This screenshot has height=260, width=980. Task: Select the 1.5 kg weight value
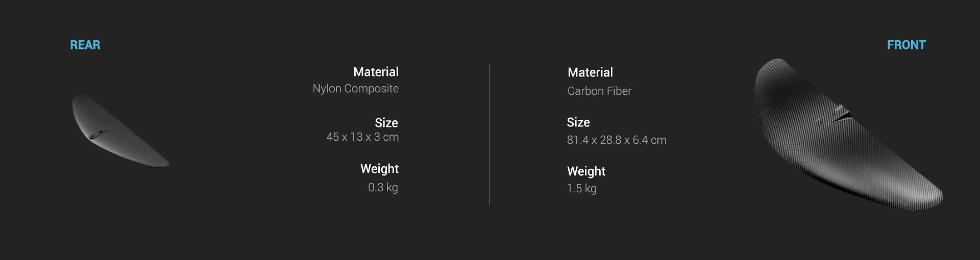[x=581, y=189]
